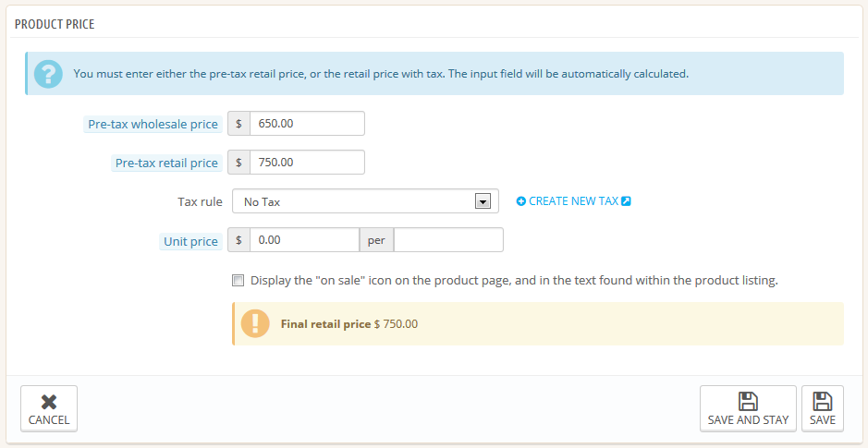The width and height of the screenshot is (868, 448).
Task: Click the Unit price amount field
Action: tap(303, 240)
